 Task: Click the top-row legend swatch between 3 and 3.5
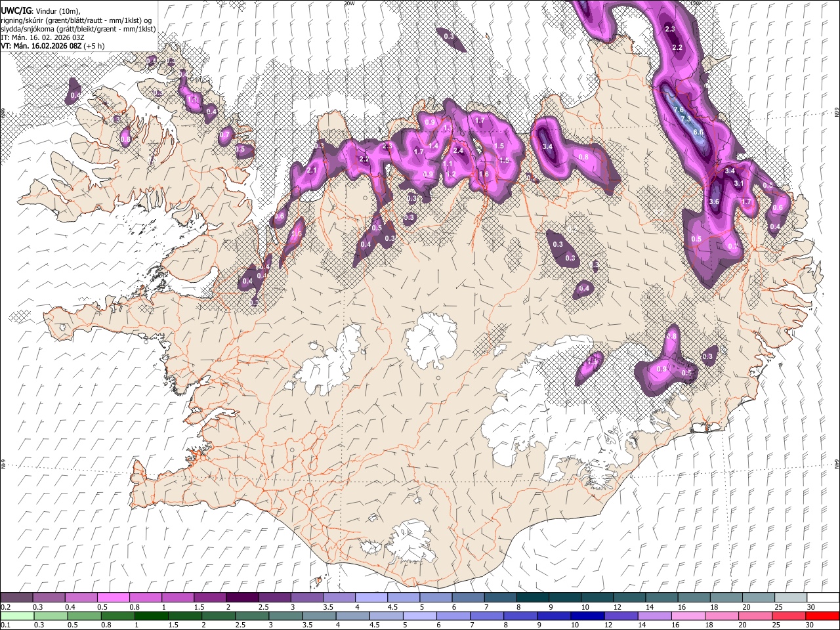tap(306, 598)
